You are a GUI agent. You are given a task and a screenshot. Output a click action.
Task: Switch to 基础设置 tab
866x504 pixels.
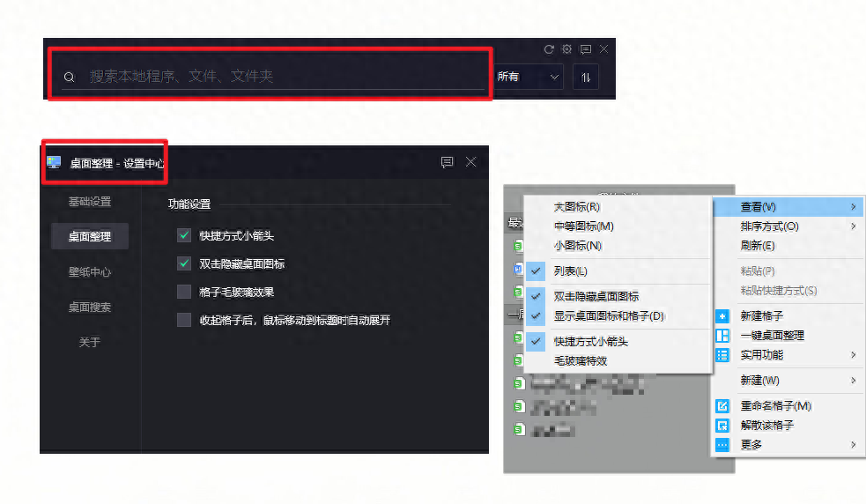[x=90, y=202]
